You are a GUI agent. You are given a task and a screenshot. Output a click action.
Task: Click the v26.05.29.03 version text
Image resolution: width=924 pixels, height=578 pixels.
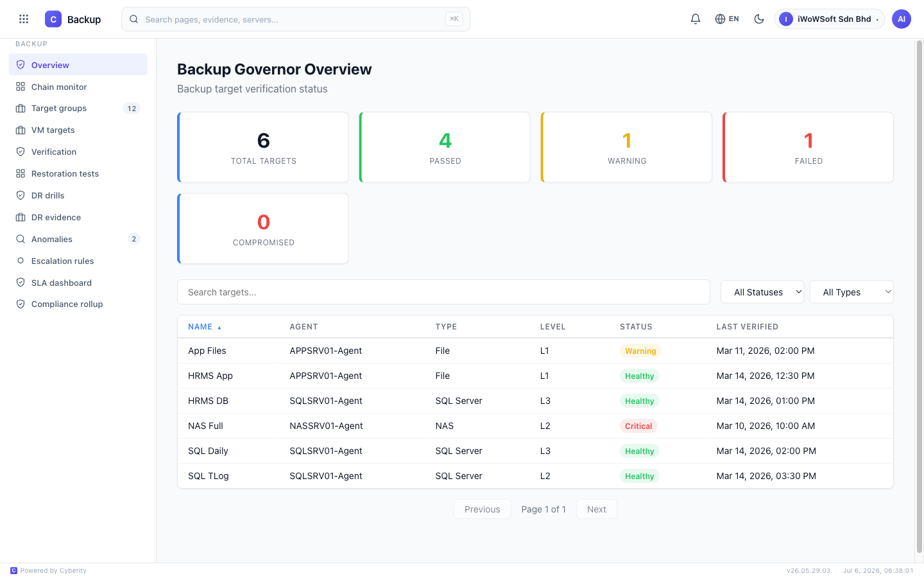809,570
